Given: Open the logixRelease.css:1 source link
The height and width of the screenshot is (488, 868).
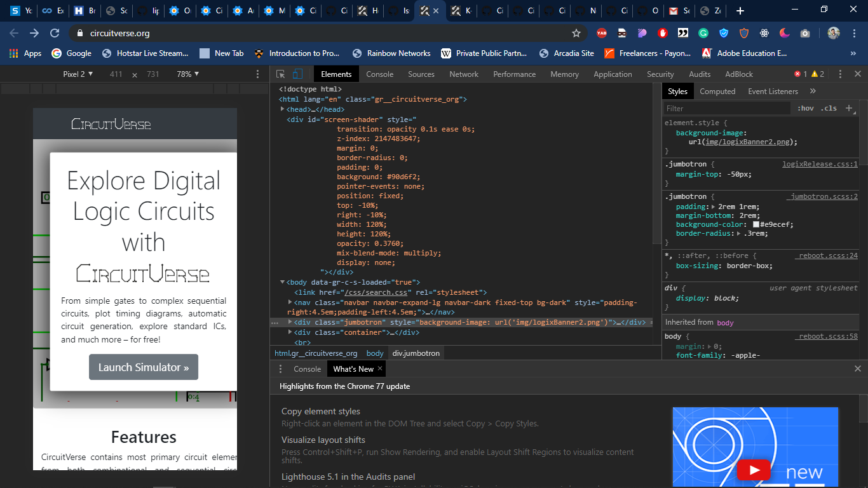Looking at the screenshot, I should [820, 164].
